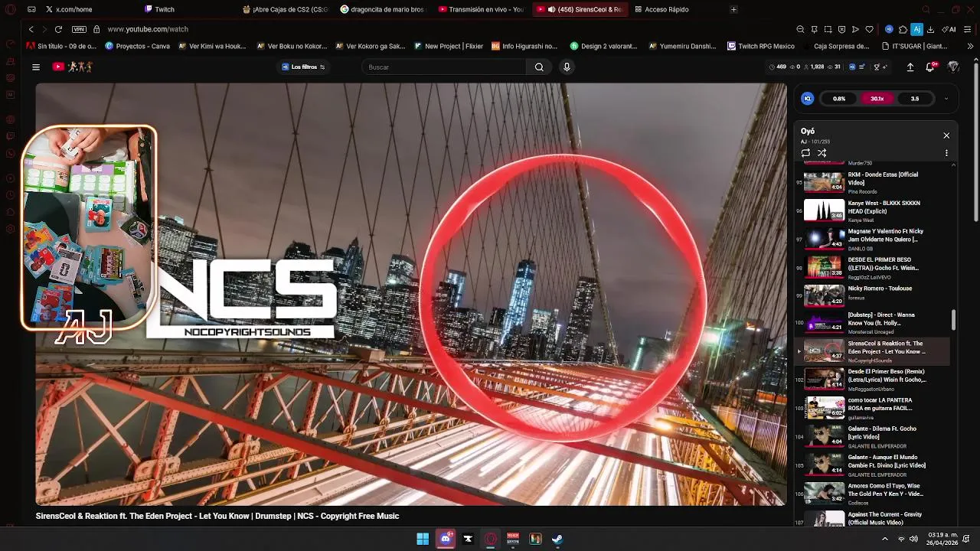Switch to the Acceso Rápido tab
This screenshot has width=980, height=551.
point(661,9)
